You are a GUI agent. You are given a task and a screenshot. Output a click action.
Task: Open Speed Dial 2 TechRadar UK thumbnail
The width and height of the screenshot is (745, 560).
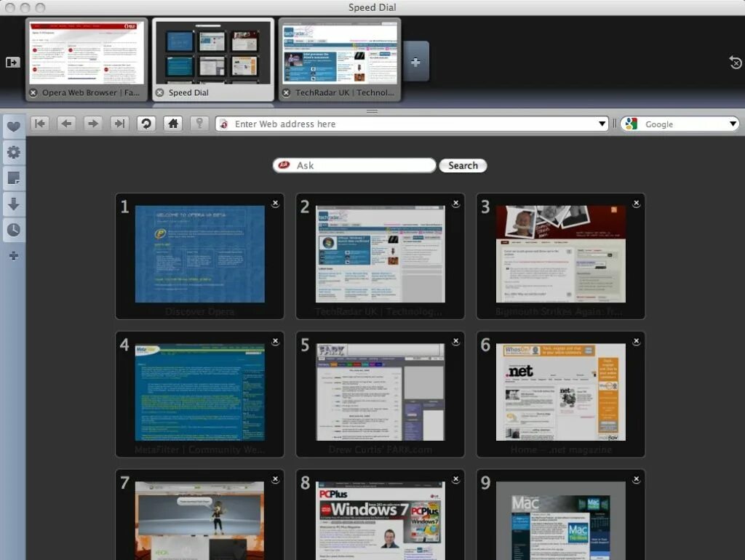(380, 254)
